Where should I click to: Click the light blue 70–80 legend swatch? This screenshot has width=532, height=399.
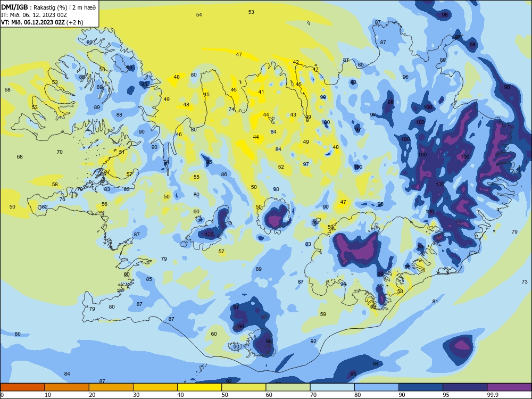tap(332, 387)
